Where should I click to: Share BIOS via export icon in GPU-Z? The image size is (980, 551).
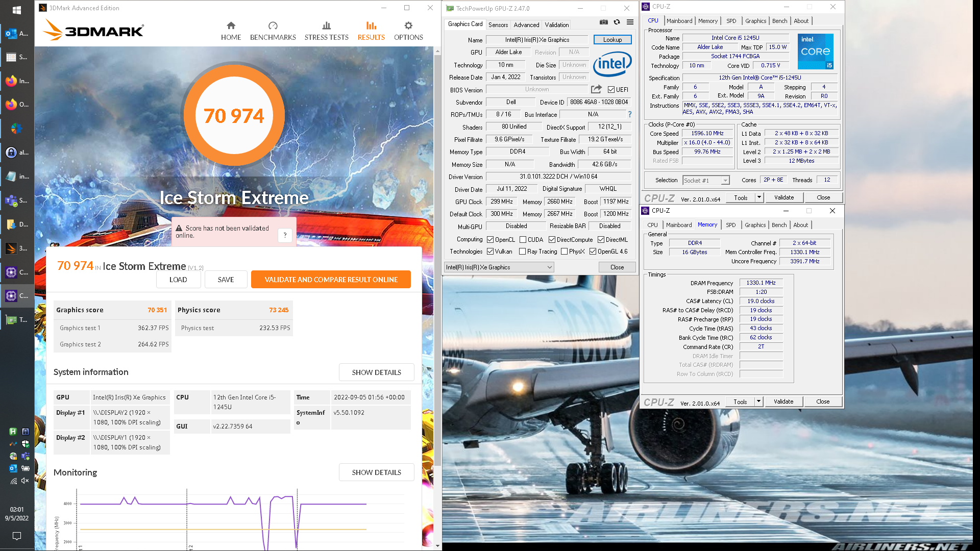(596, 89)
